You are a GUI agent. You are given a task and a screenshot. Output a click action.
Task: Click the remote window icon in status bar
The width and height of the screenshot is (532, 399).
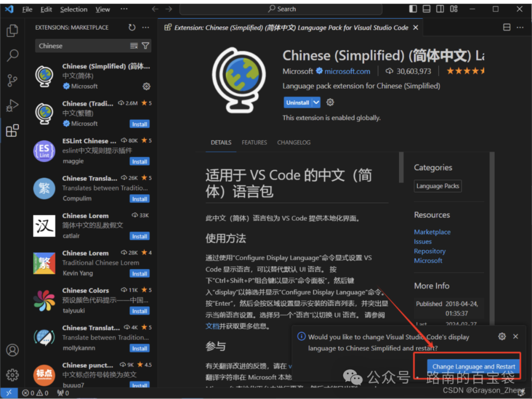(x=9, y=393)
